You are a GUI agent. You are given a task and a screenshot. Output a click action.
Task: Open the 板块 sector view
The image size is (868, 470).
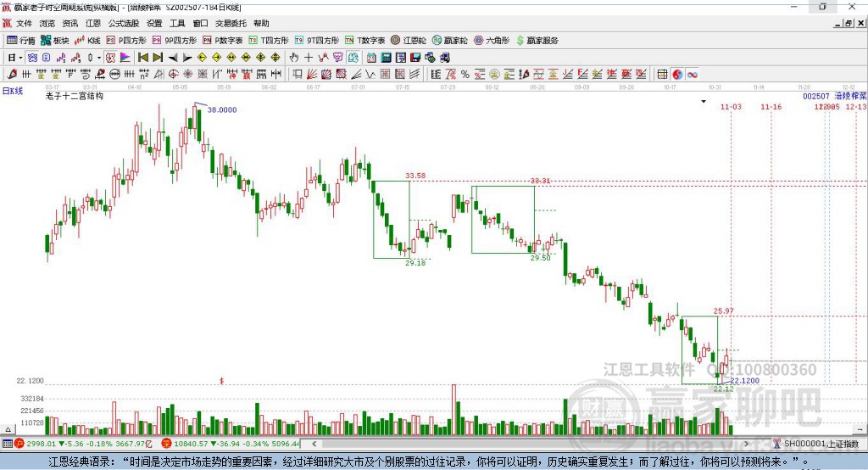tap(55, 41)
